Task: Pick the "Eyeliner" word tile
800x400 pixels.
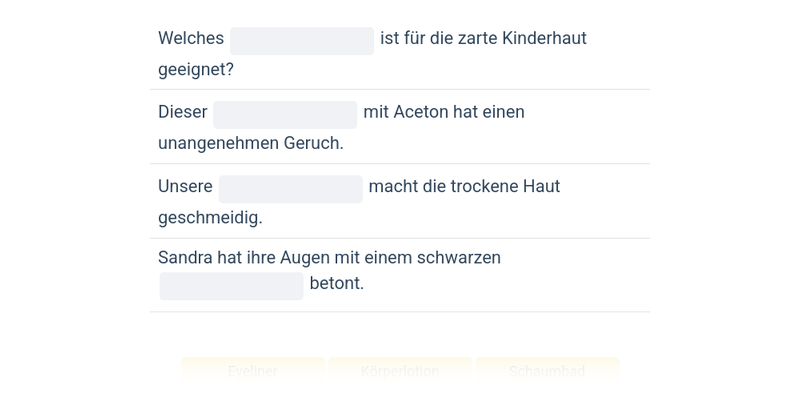Action: click(253, 370)
